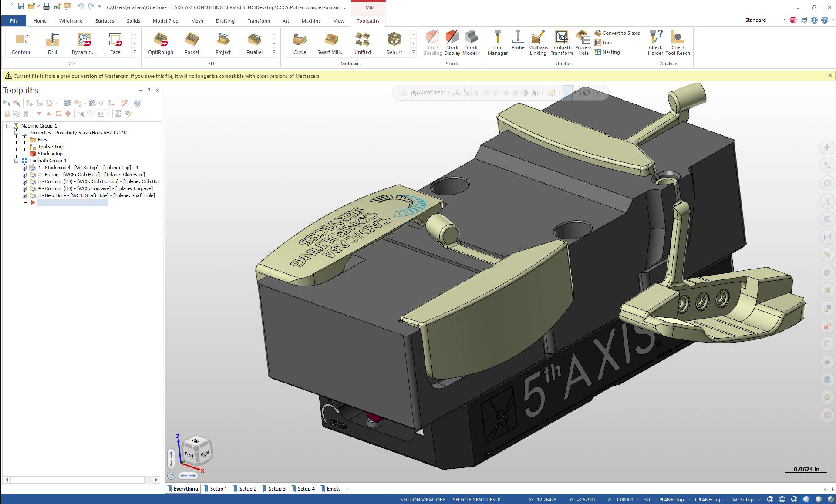Launch the Check Tool Reach analysis
The image size is (836, 504).
678,42
